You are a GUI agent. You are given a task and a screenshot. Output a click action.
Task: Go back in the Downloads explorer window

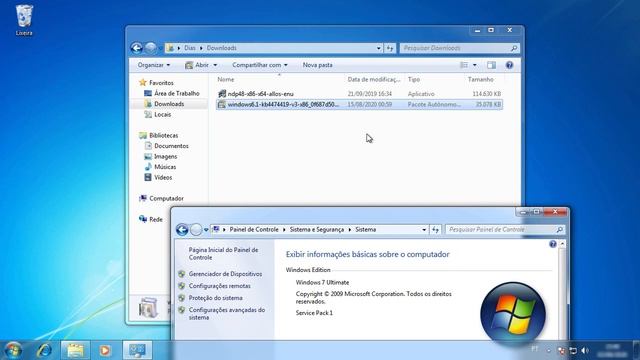[x=137, y=48]
